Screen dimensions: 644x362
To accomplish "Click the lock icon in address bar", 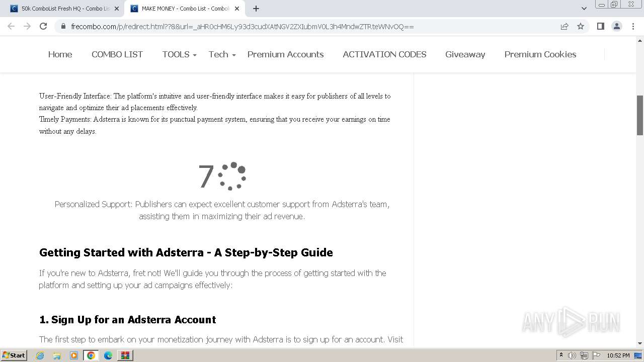I will 63,27.
